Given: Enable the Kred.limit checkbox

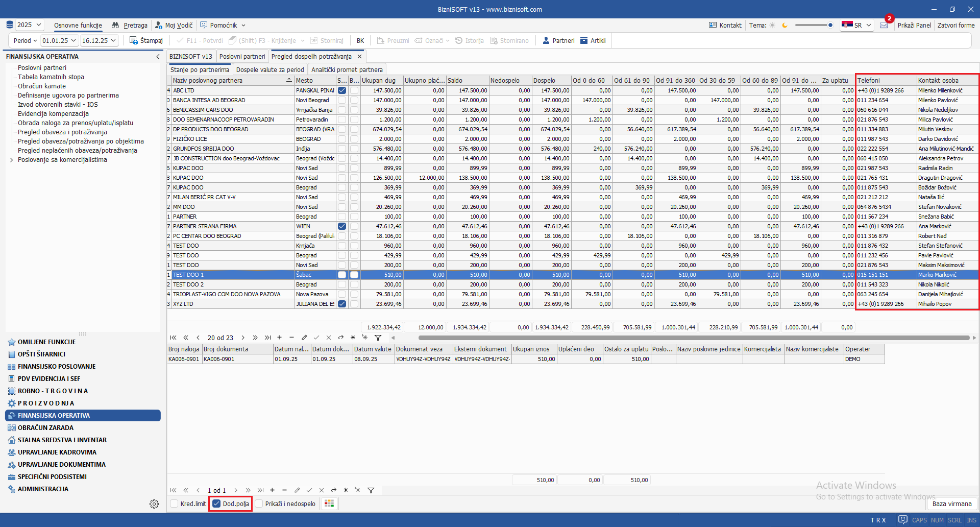Looking at the screenshot, I should [175, 504].
